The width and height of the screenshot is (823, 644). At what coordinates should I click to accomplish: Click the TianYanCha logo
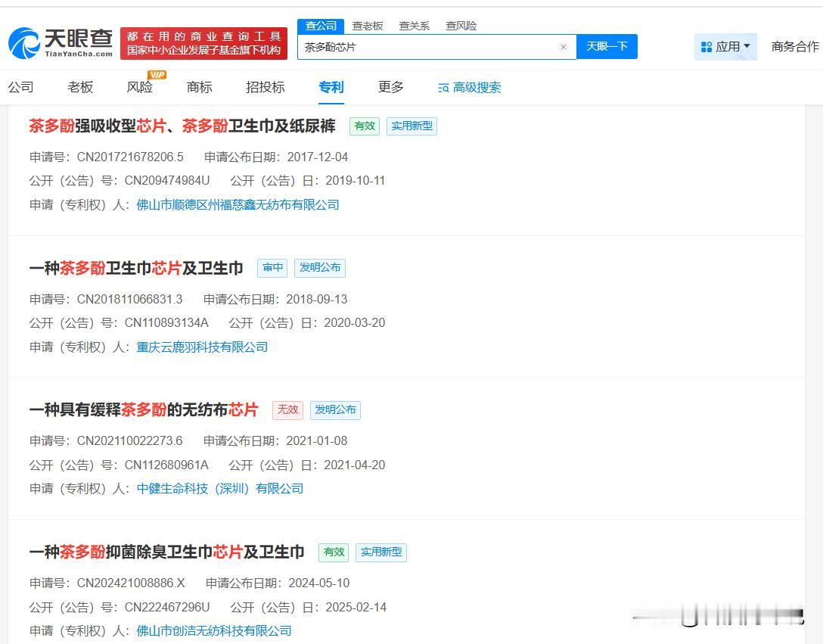(61, 43)
